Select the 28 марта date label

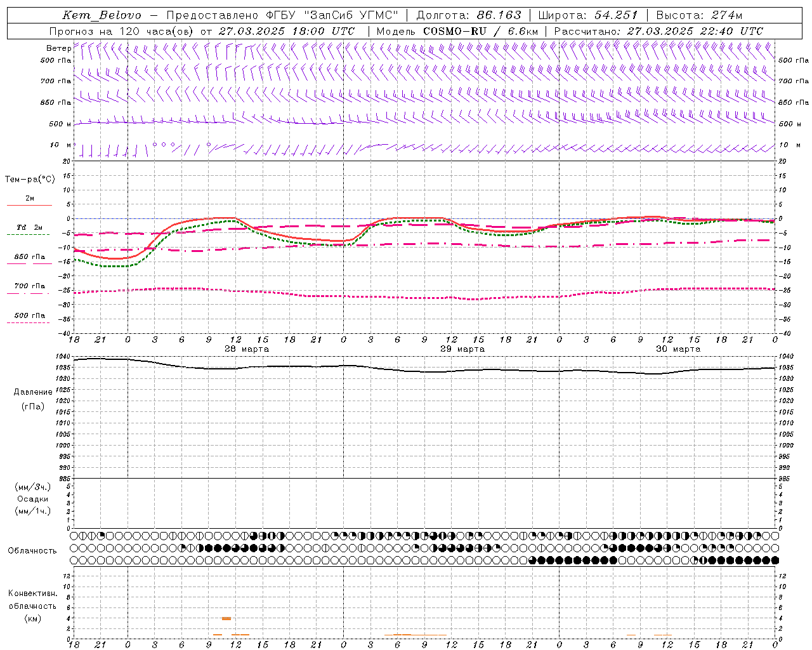click(247, 349)
